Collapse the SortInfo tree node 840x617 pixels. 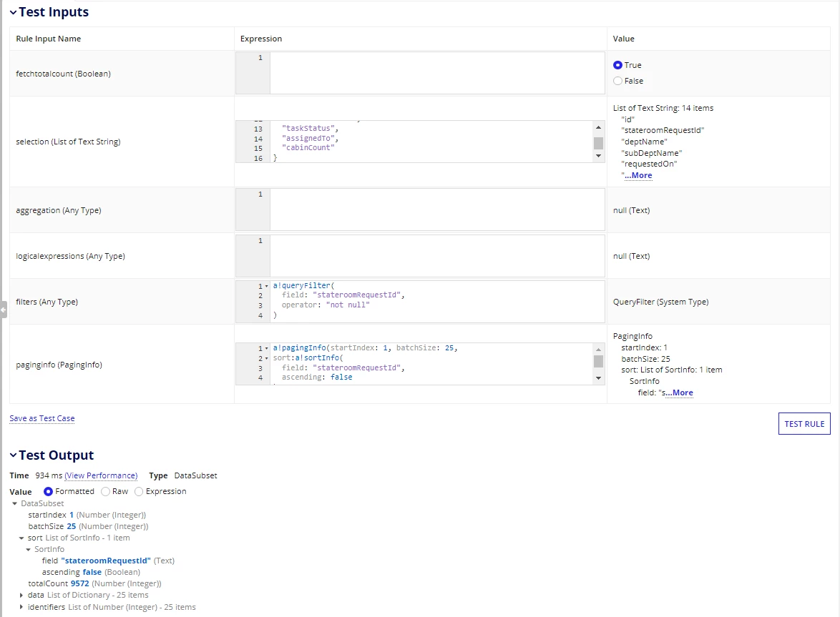(x=29, y=550)
